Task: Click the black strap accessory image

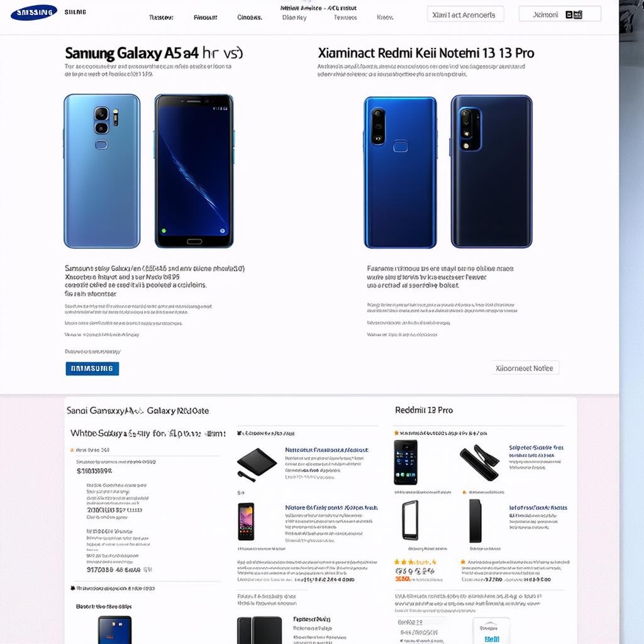Action: [479, 462]
